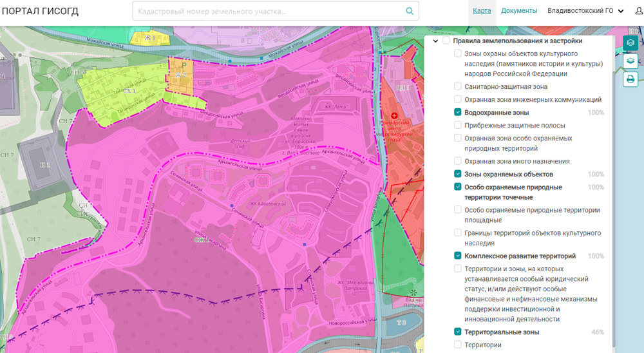Image resolution: width=644 pixels, height=353 pixels.
Task: Disable the Территориальные зоны layer
Action: point(457,332)
